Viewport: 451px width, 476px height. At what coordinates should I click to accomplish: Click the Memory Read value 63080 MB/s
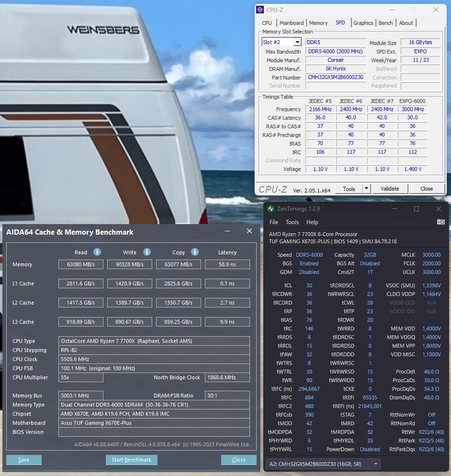[81, 264]
